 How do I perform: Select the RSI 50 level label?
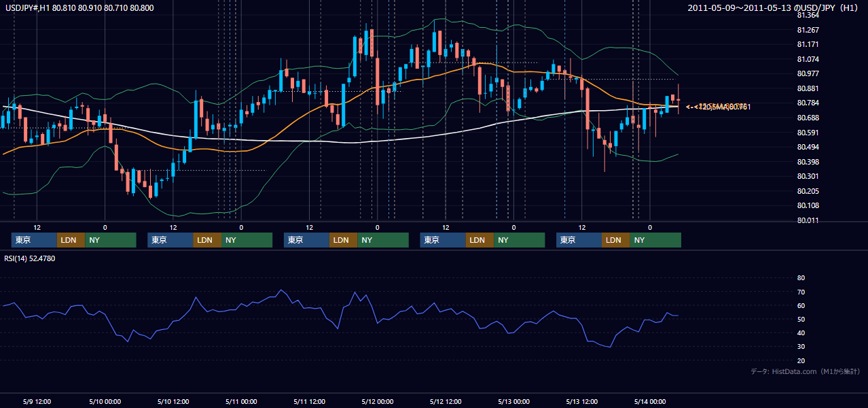pyautogui.click(x=801, y=319)
